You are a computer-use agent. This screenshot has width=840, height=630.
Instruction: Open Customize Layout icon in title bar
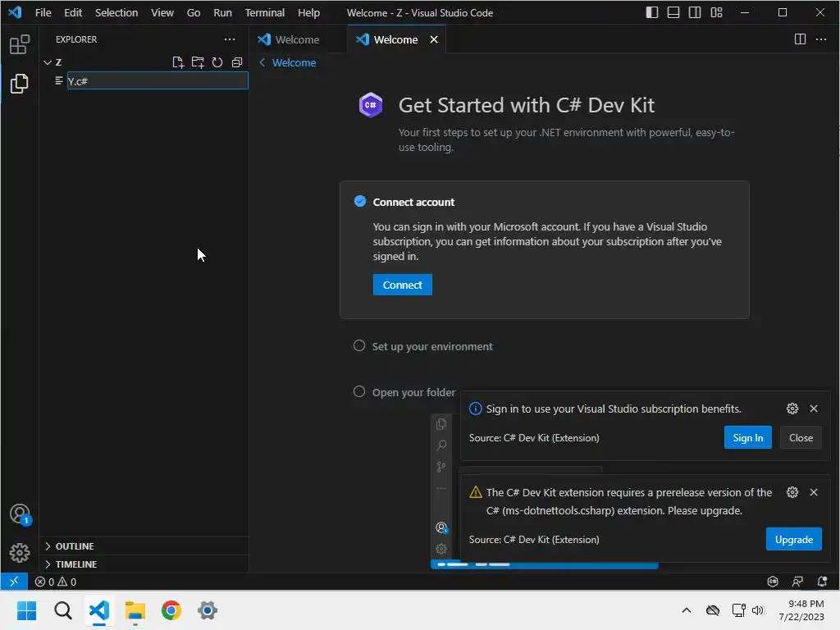[716, 12]
